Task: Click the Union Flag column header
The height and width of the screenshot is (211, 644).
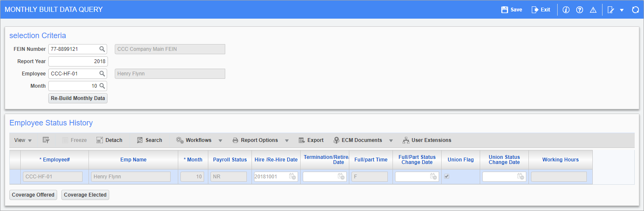Action: click(461, 160)
